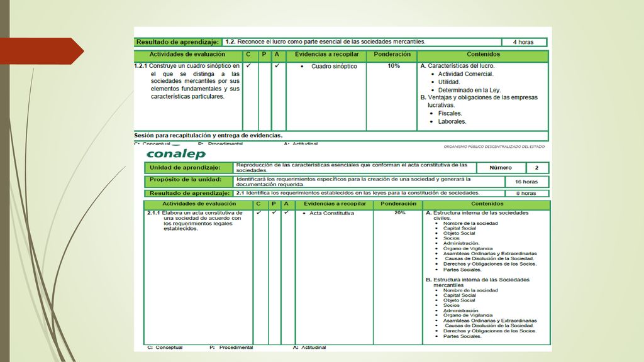Image resolution: width=644 pixels, height=362 pixels.
Task: Click the 'Fiscales.' bullet
Action: pyautogui.click(x=450, y=113)
